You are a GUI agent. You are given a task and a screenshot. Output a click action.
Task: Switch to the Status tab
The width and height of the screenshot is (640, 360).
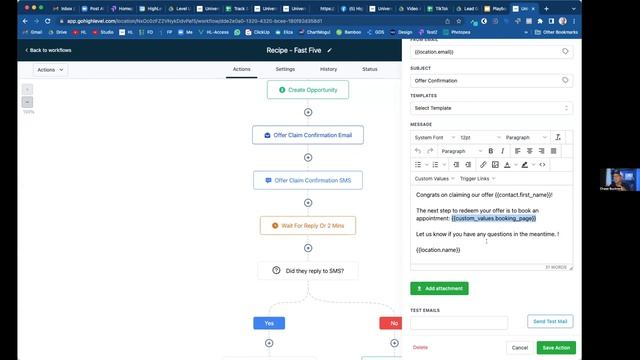pos(370,69)
